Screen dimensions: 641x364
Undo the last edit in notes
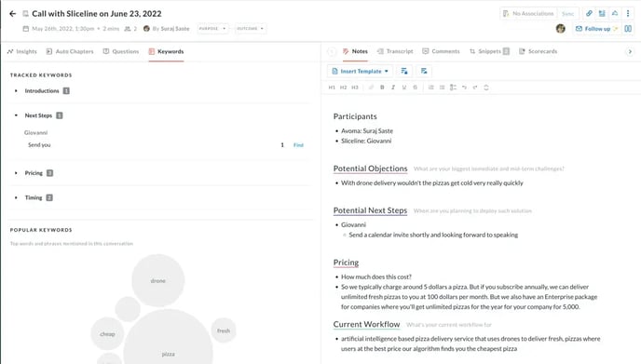[x=464, y=88]
